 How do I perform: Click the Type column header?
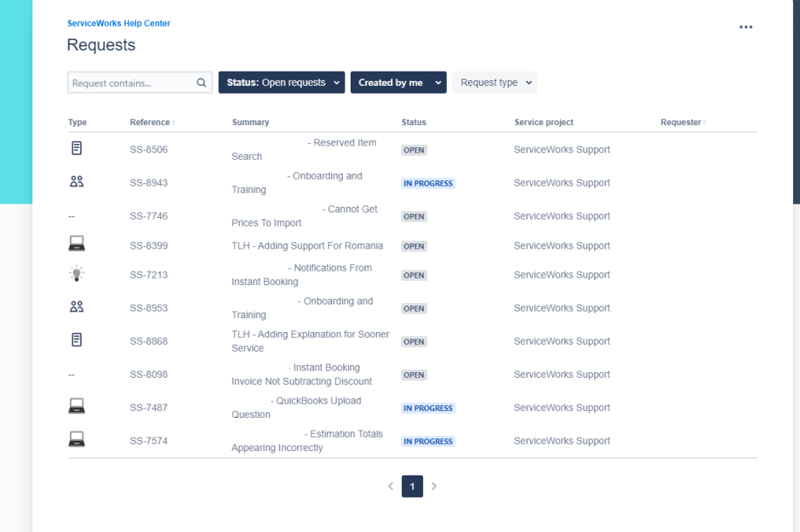pyautogui.click(x=77, y=123)
